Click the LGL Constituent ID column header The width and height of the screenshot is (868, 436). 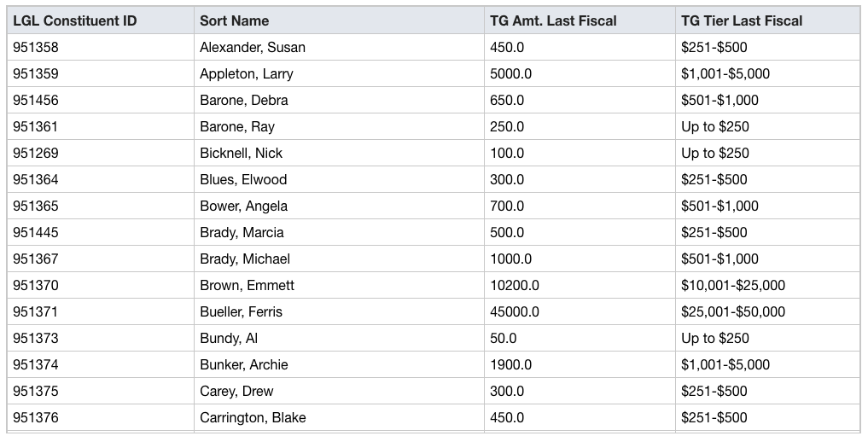pos(74,20)
